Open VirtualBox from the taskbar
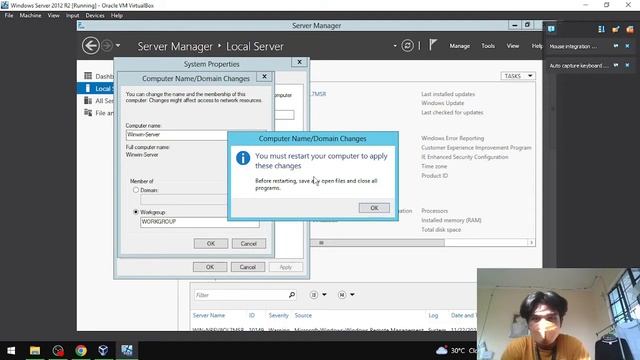 point(103,350)
